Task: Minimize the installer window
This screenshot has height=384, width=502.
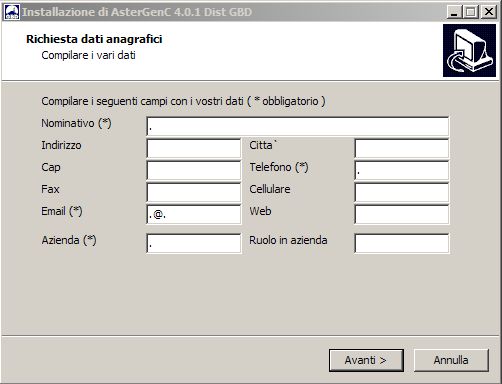Action: tap(454, 12)
